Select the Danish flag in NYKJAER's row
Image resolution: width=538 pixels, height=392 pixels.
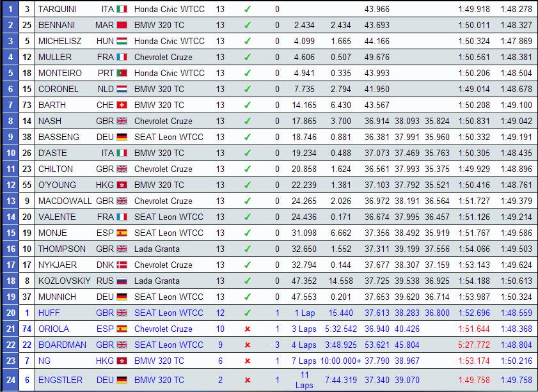122,265
